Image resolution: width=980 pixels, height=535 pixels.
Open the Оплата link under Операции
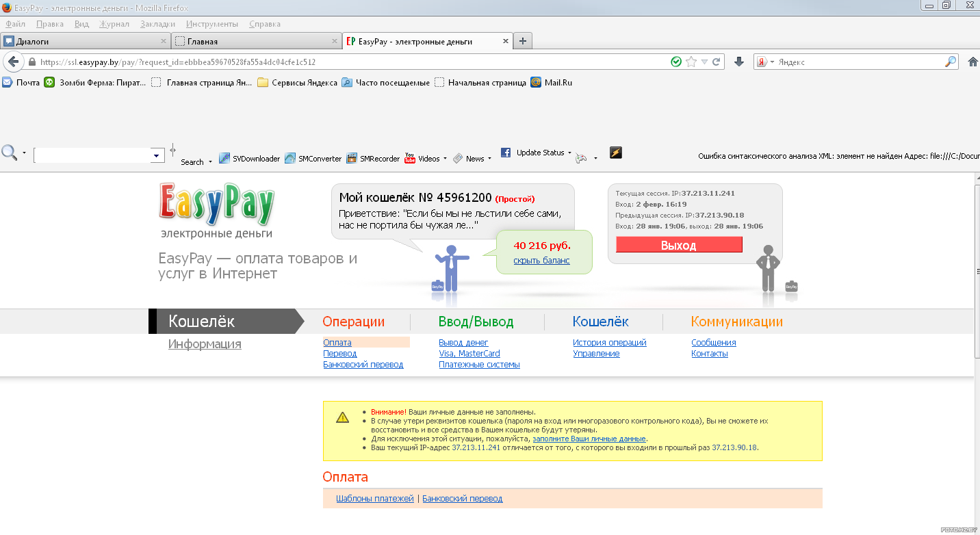337,343
